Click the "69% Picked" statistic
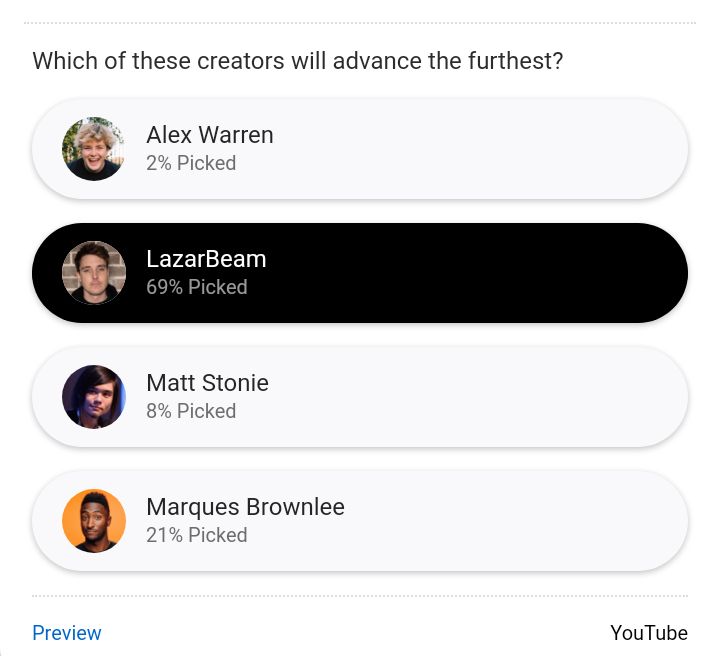The image size is (707, 656). coord(197,287)
